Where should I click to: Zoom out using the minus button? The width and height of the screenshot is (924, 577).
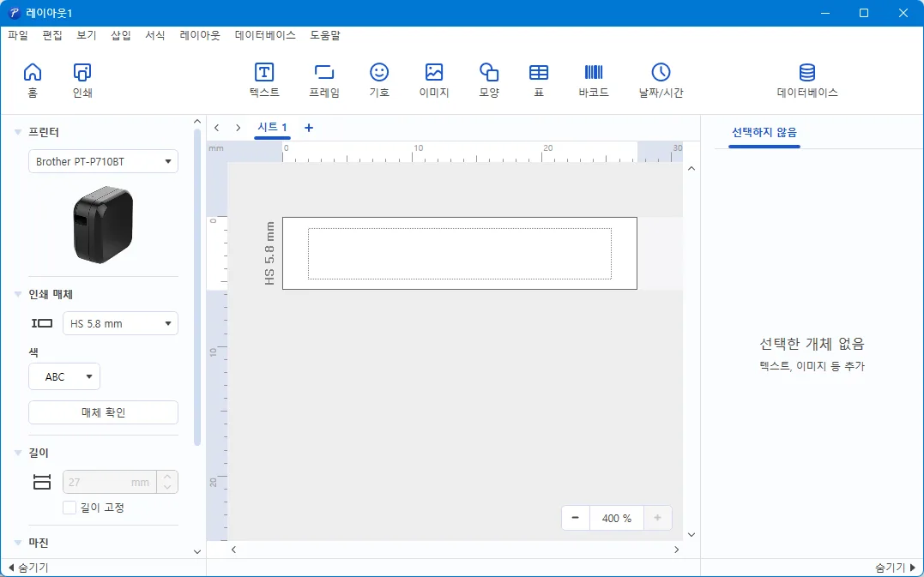tap(575, 518)
